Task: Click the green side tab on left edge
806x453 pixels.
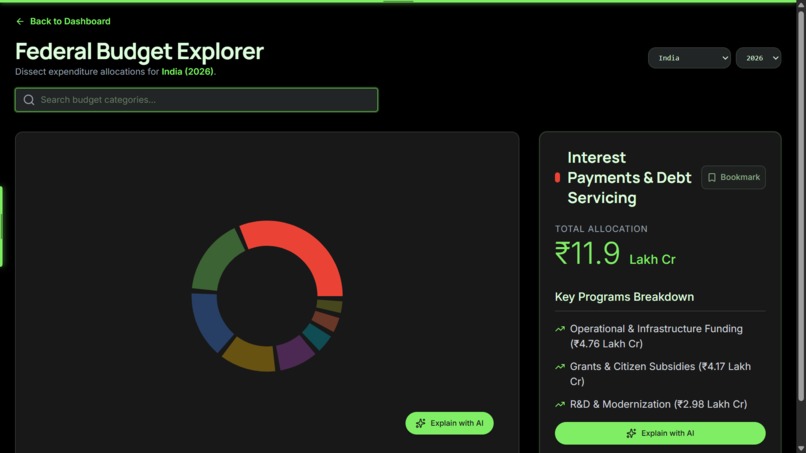Action: pos(2,226)
